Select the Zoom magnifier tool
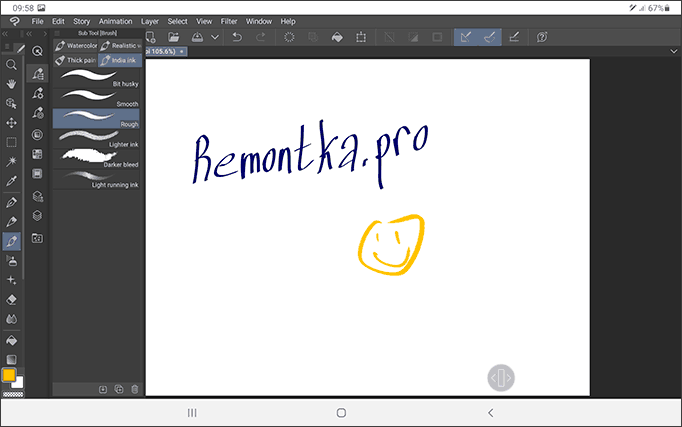 pos(11,65)
